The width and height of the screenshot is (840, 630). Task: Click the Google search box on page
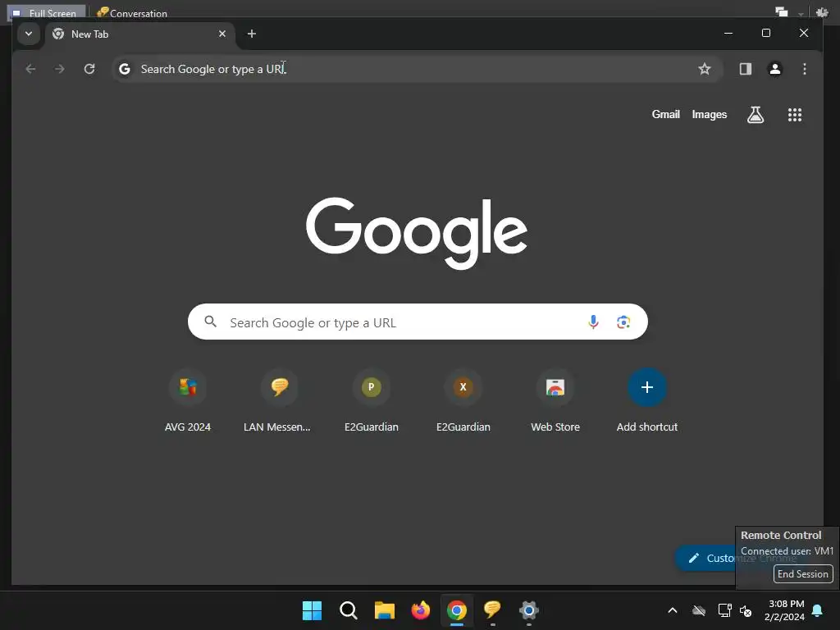[418, 322]
